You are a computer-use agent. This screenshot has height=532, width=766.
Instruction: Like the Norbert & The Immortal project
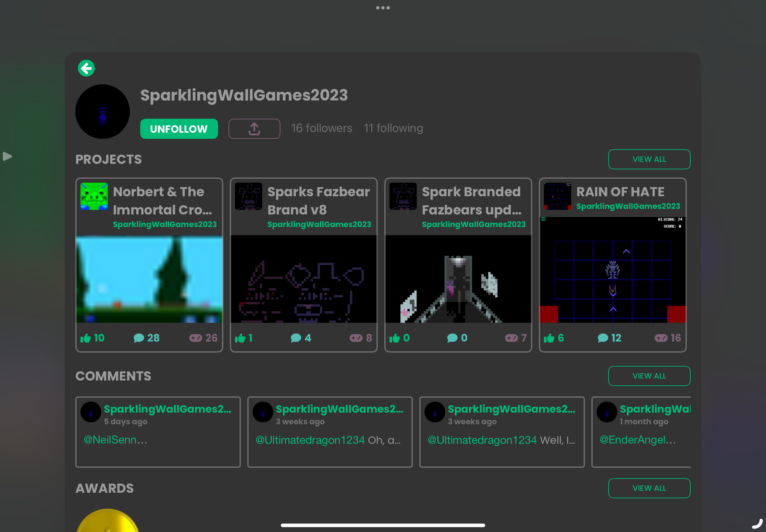[86, 338]
